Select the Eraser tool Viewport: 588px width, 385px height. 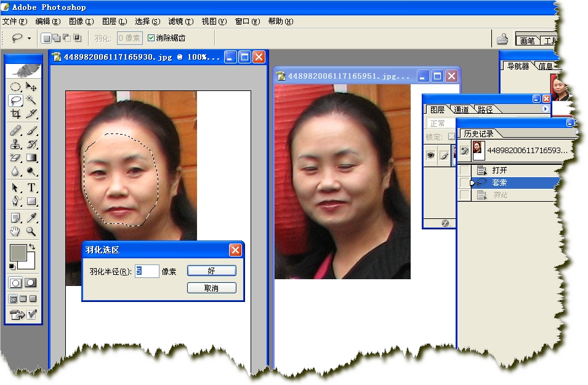[15, 157]
